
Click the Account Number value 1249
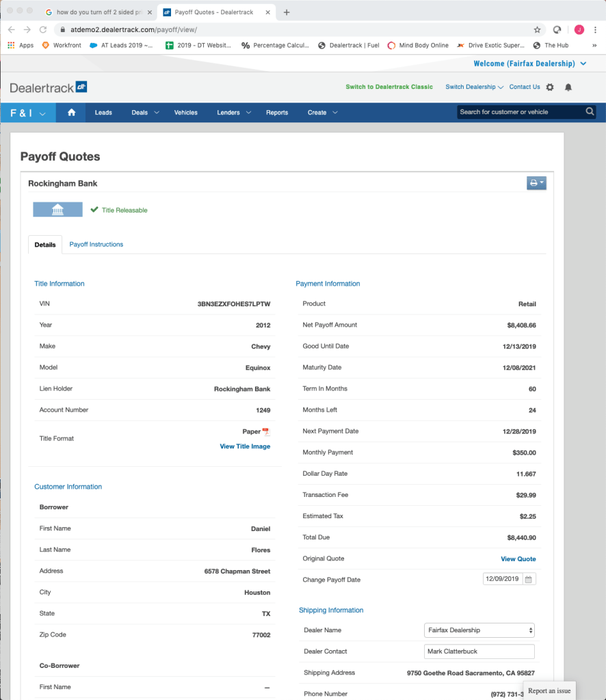263,410
